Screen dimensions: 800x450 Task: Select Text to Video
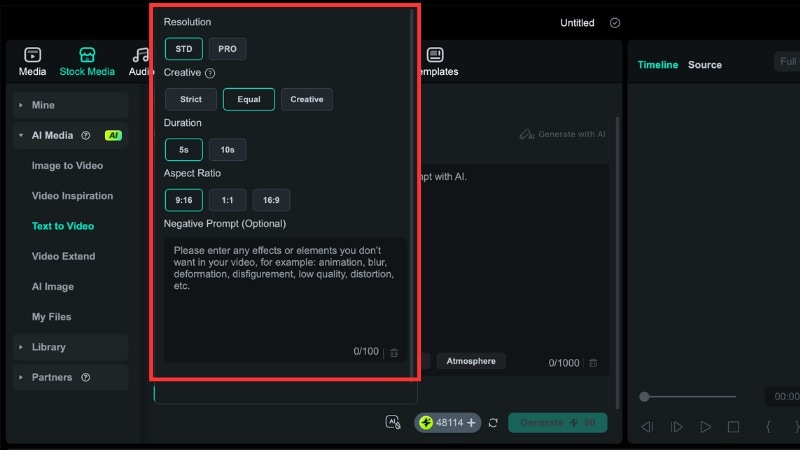point(63,226)
